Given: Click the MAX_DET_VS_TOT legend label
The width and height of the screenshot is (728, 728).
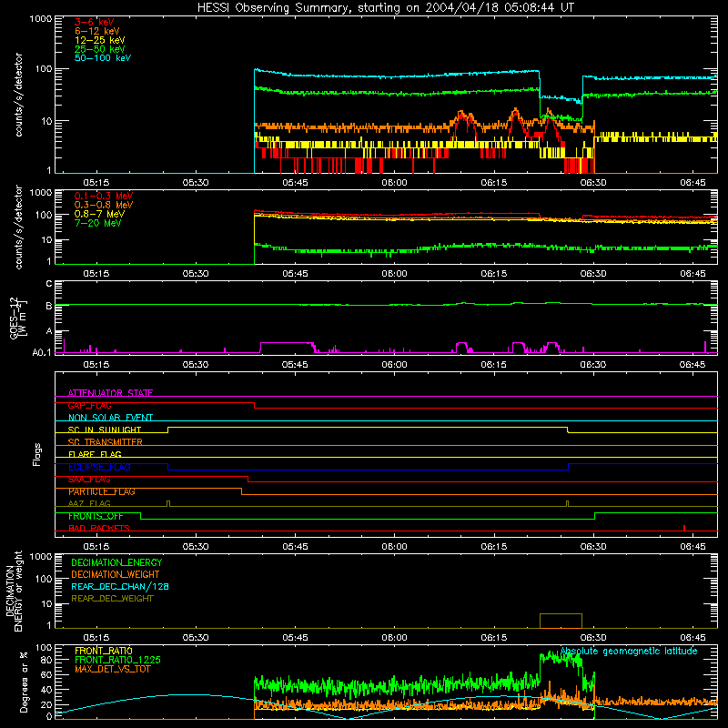Looking at the screenshot, I should (112, 669).
